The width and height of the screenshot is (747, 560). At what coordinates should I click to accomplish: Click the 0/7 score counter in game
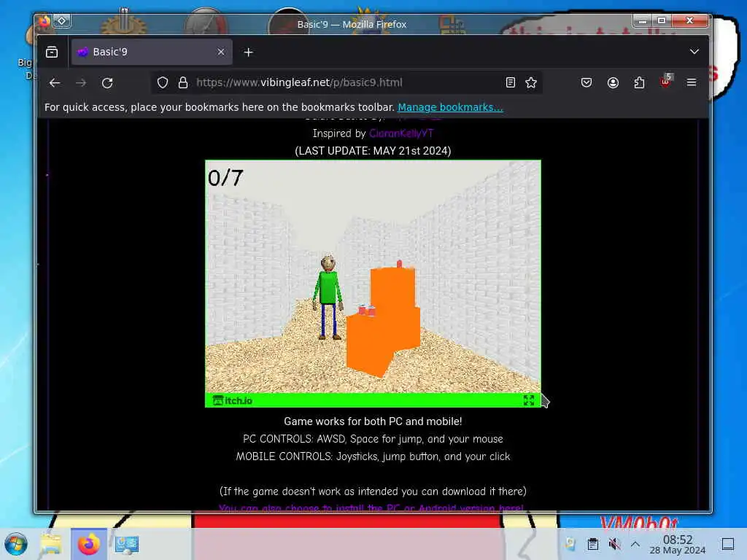225,178
